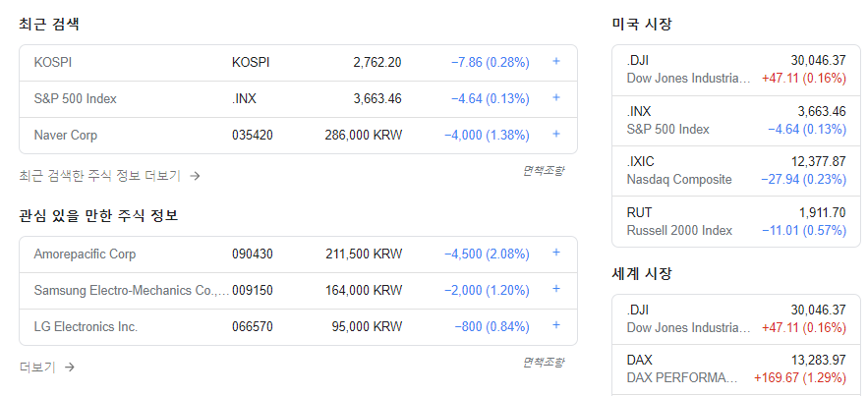
Task: Select Nasdaq value 12,377.87
Action: tap(819, 161)
